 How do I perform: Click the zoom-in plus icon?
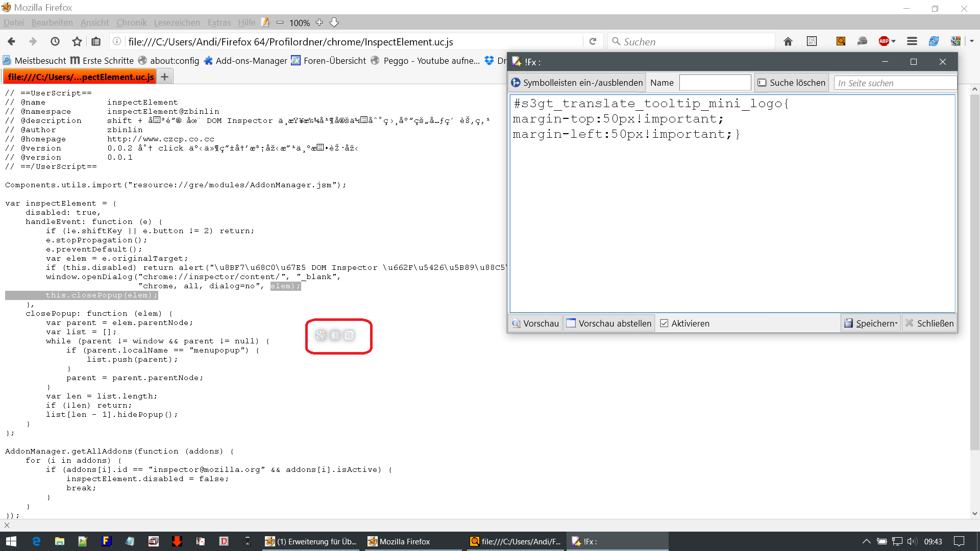point(320,22)
